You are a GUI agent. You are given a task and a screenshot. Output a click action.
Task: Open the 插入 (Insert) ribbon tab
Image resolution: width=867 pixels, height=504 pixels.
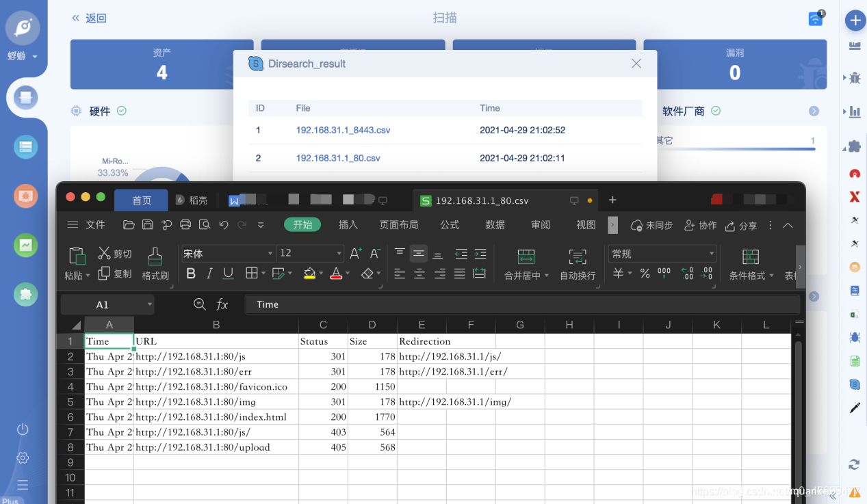(348, 225)
